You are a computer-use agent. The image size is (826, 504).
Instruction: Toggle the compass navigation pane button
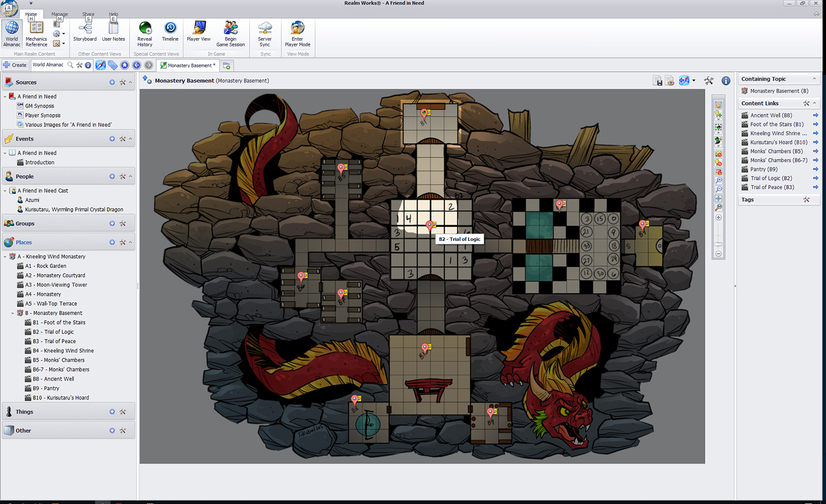click(x=100, y=65)
